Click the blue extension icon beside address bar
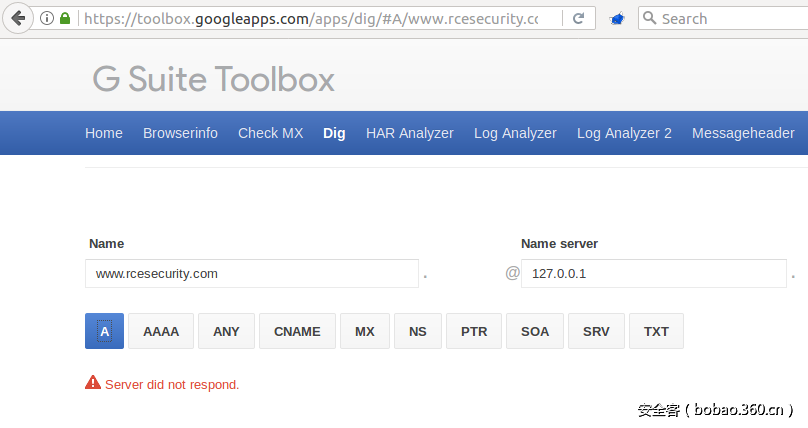Viewport: 808px width, 428px height. [617, 19]
